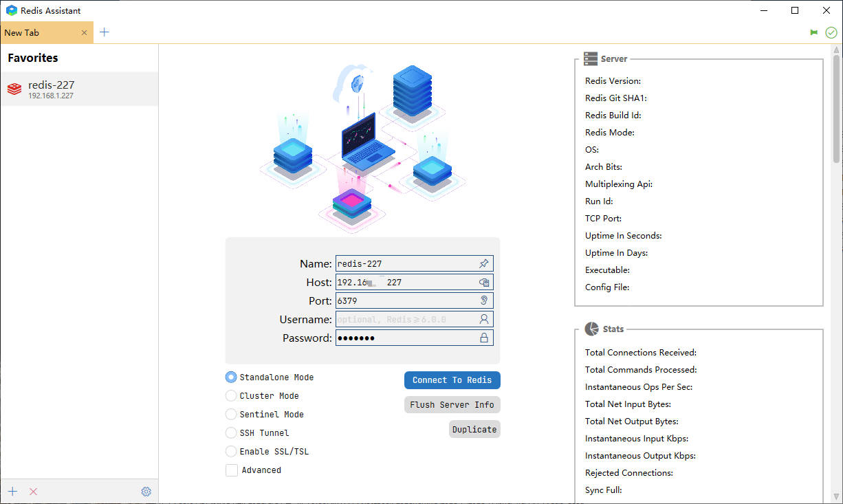The image size is (843, 504).
Task: Open settings gear in Favorites panel
Action: [146, 492]
